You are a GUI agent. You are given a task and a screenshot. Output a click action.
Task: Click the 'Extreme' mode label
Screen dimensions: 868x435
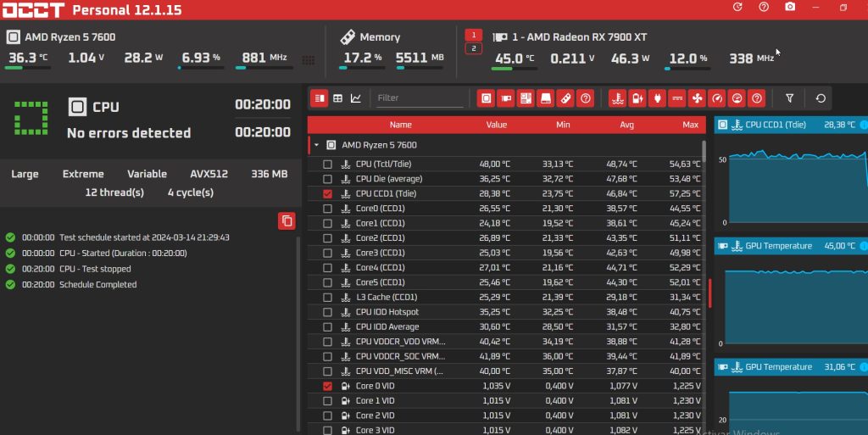(83, 174)
